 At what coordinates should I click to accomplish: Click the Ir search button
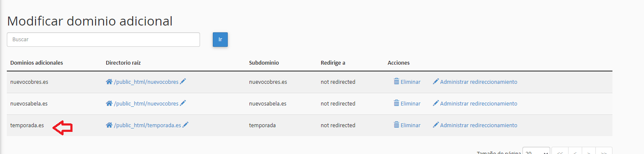click(x=220, y=40)
